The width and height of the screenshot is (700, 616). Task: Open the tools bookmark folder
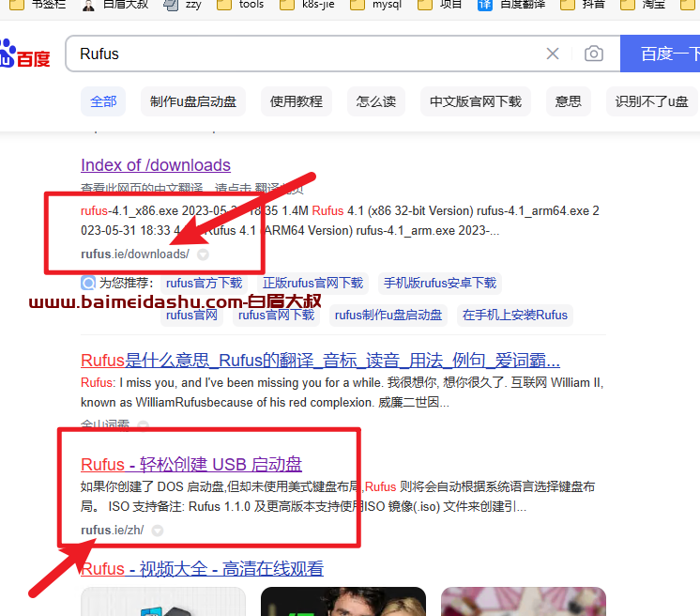(240, 5)
